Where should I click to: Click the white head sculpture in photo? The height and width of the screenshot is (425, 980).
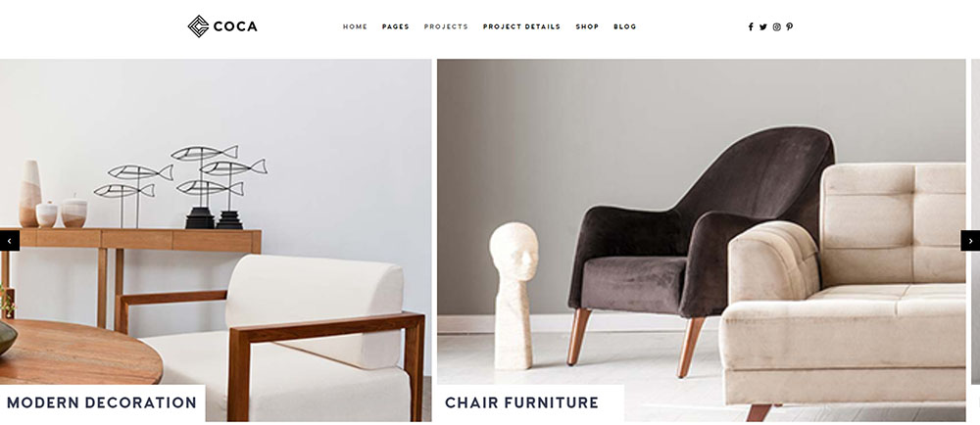click(x=514, y=295)
